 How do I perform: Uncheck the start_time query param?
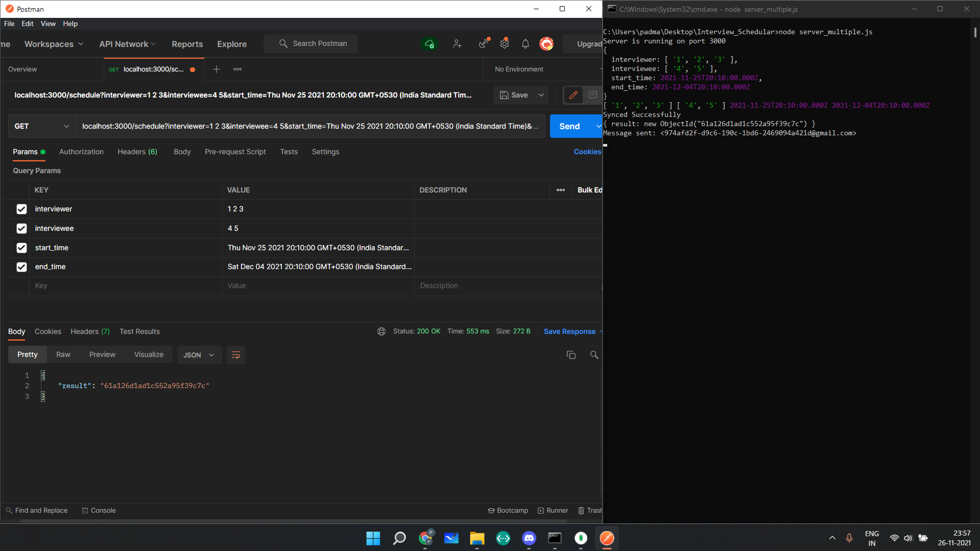[x=21, y=248]
